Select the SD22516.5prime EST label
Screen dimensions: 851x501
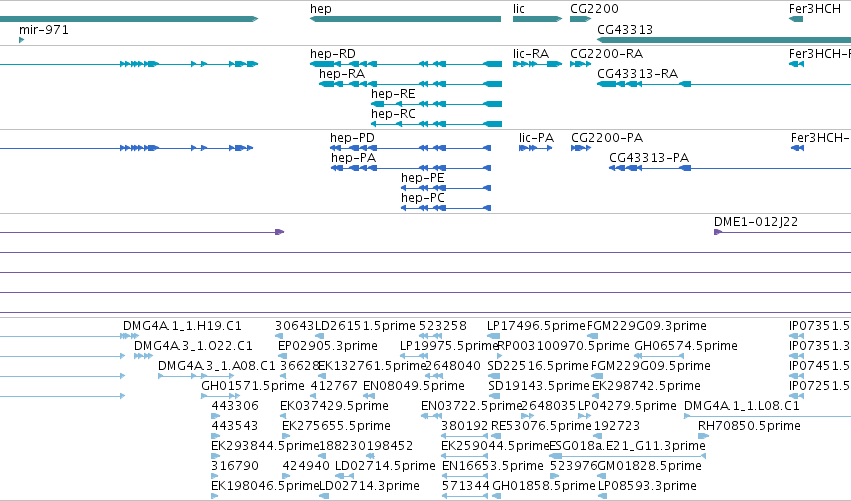538,366
